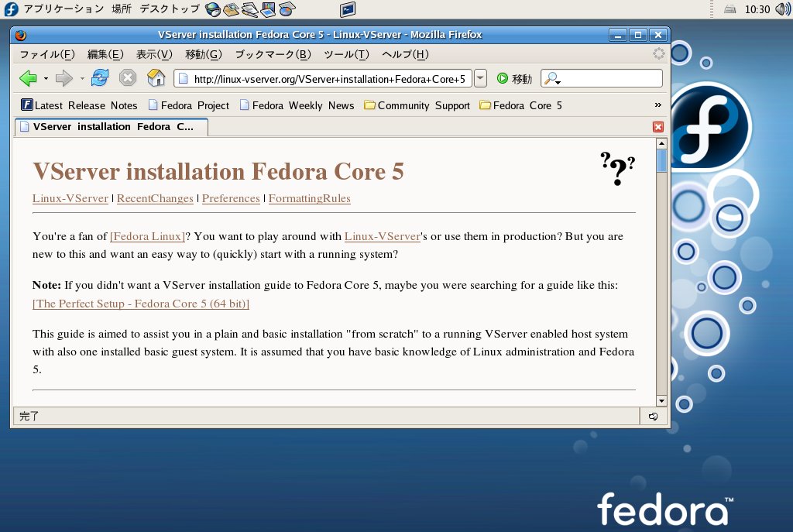Open the デスクトップ panel menu
793x532 pixels.
tap(169, 9)
